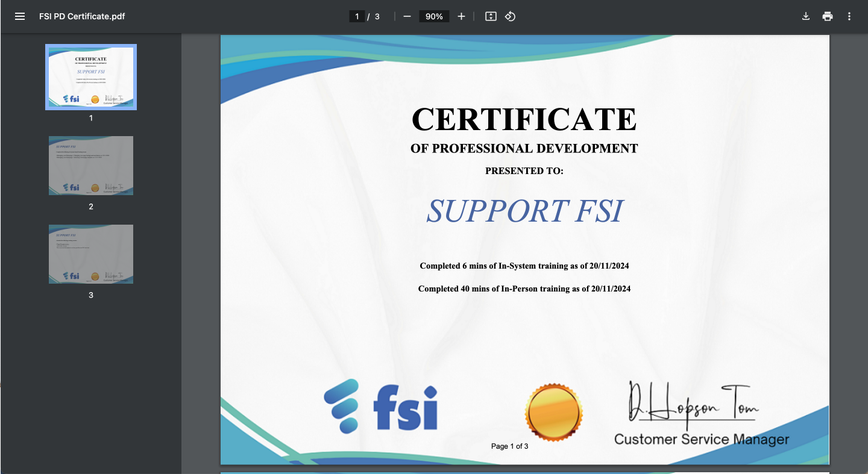Viewport: 868px width, 474px height.
Task: Click the page number input field
Action: [357, 16]
